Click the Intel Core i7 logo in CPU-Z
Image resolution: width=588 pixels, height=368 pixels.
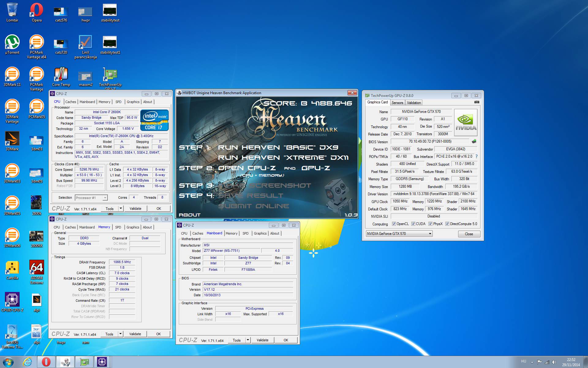154,120
